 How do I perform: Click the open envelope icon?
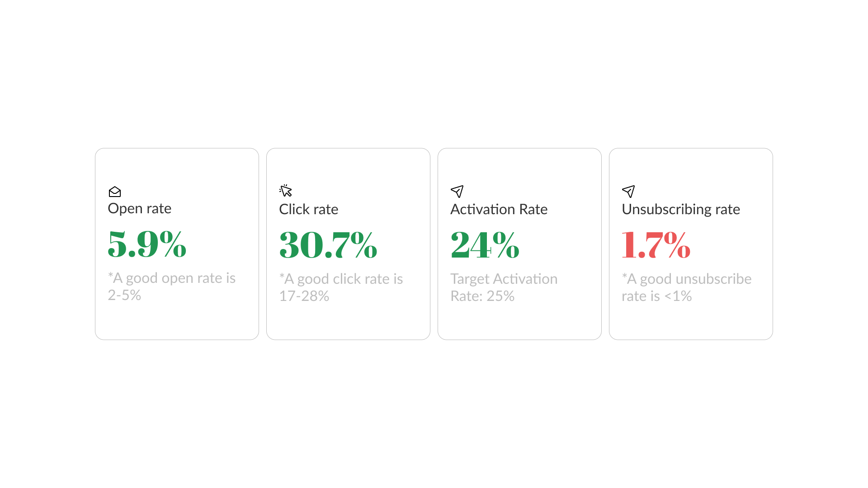(x=115, y=192)
